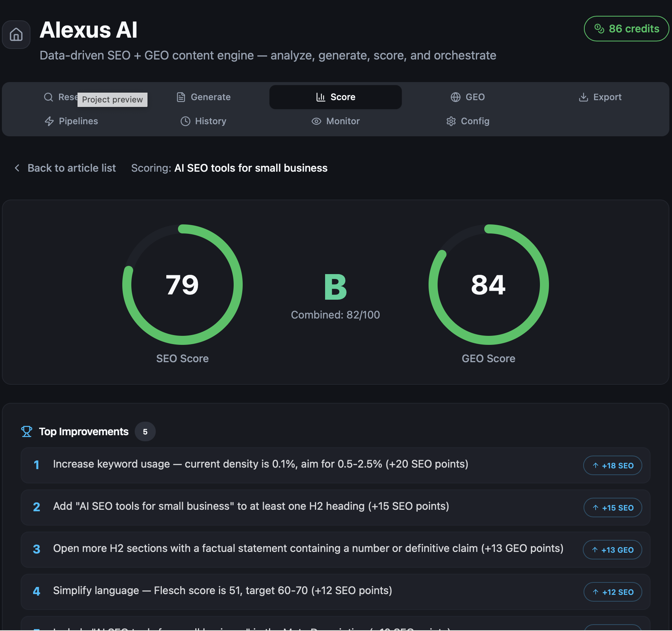Click the Monitor eye icon

316,121
